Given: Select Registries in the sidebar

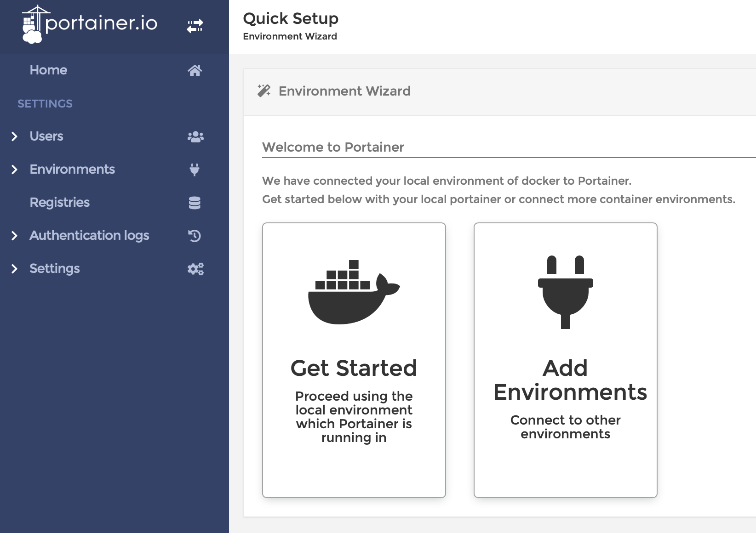Looking at the screenshot, I should pyautogui.click(x=59, y=202).
